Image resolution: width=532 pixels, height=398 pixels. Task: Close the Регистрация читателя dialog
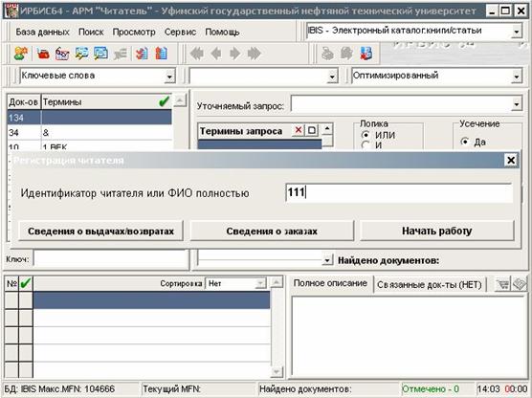click(x=511, y=160)
